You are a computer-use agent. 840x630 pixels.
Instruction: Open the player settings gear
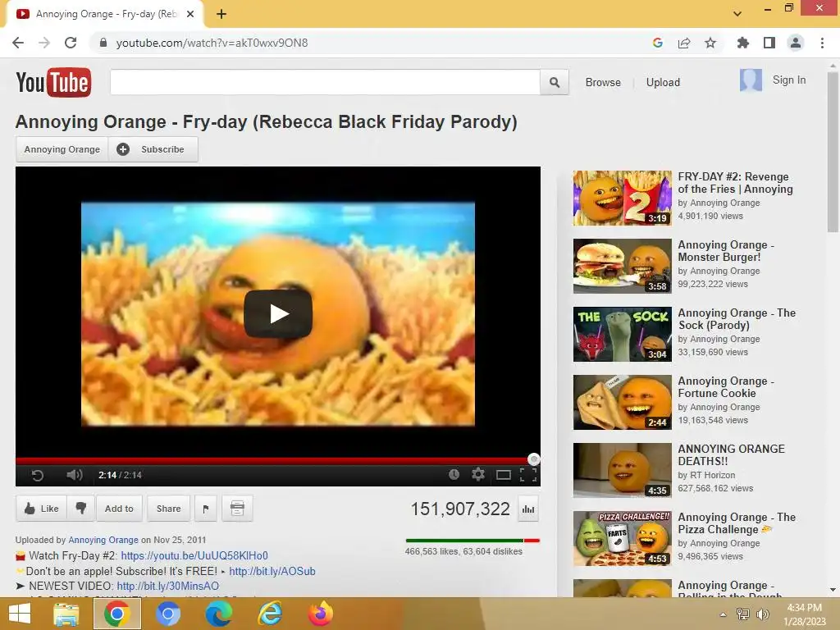click(478, 474)
